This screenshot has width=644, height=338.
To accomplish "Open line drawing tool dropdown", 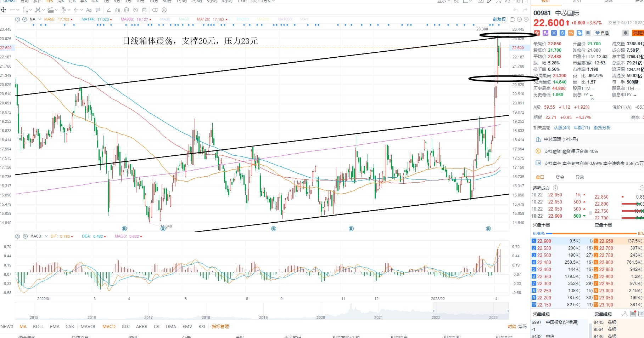I will [17, 10].
